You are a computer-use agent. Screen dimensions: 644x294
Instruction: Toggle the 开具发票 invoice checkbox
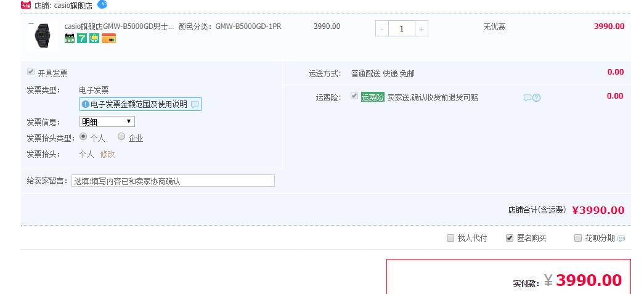31,72
